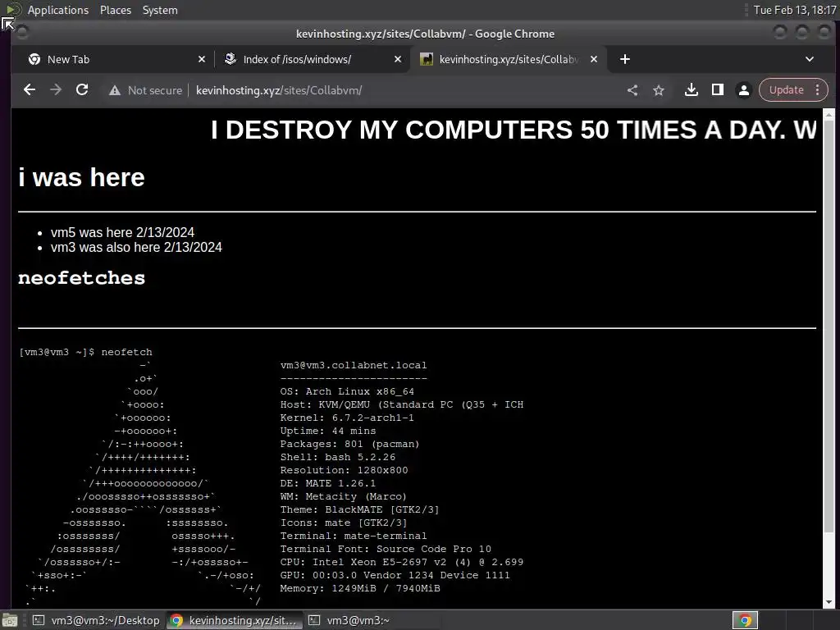This screenshot has height=630, width=840.
Task: Click the scrolling DESTROY MY COMPUTERS marquee text
Action: coord(514,130)
